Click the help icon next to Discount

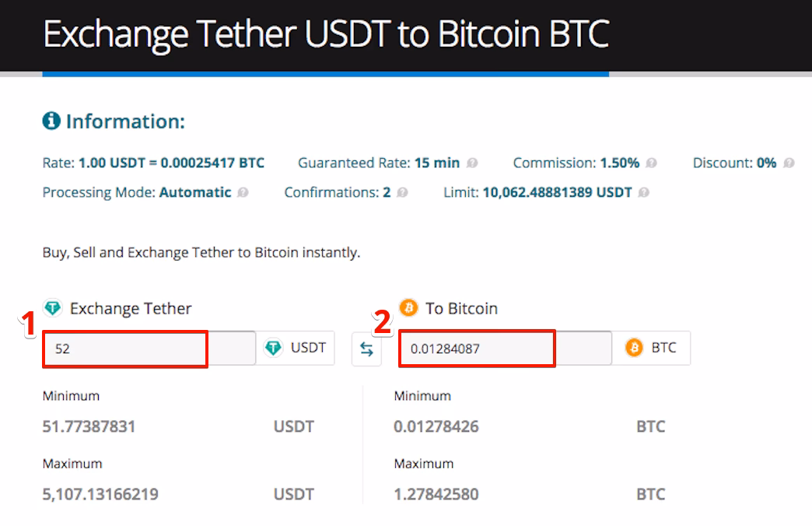[x=789, y=163]
